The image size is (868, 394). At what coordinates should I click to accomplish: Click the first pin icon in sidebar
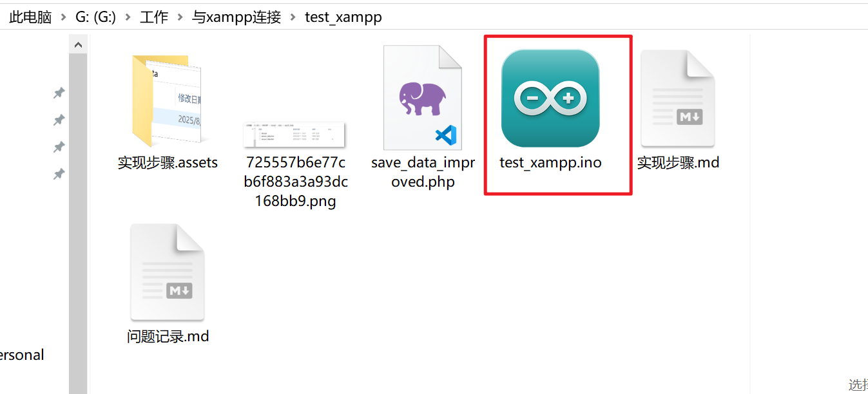59,93
